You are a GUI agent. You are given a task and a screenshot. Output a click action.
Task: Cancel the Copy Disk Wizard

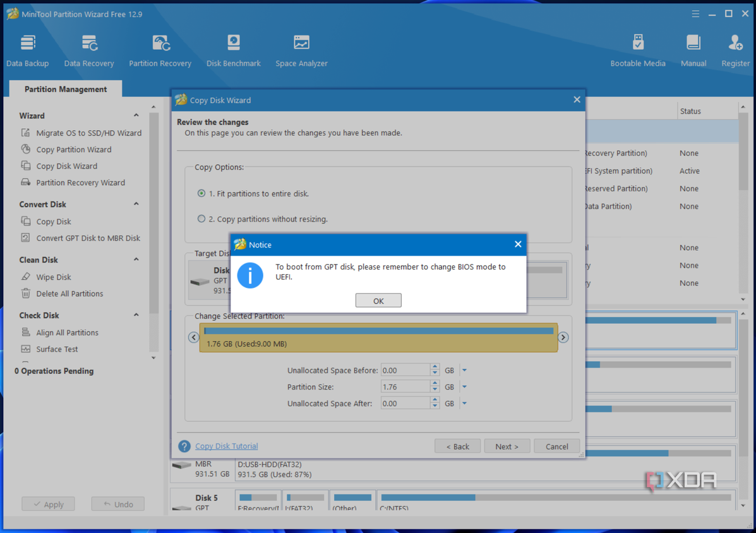tap(557, 446)
